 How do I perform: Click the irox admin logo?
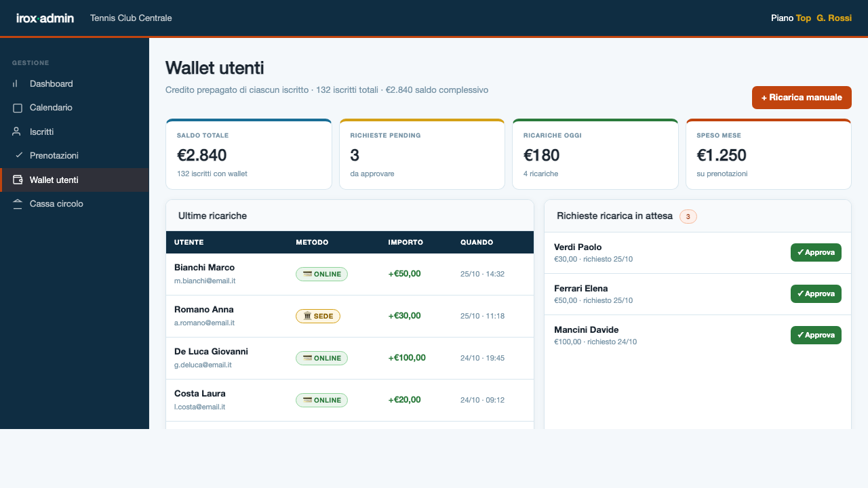coord(45,18)
